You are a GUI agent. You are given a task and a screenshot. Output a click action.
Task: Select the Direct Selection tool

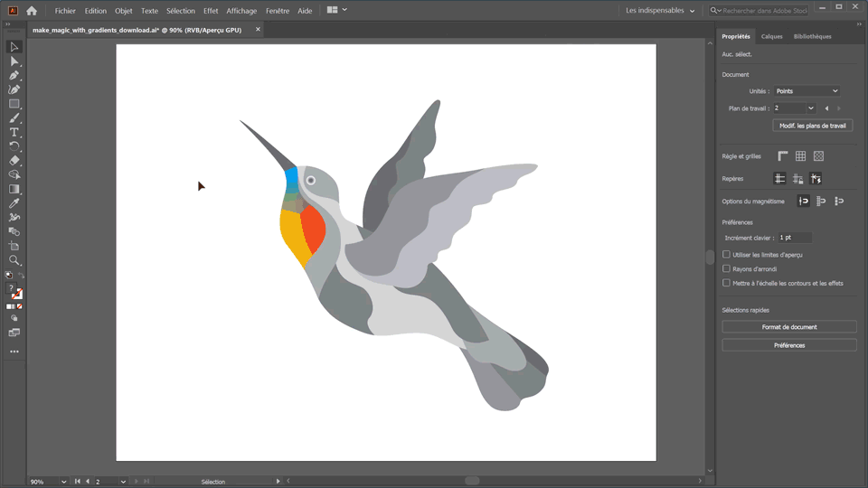[14, 61]
